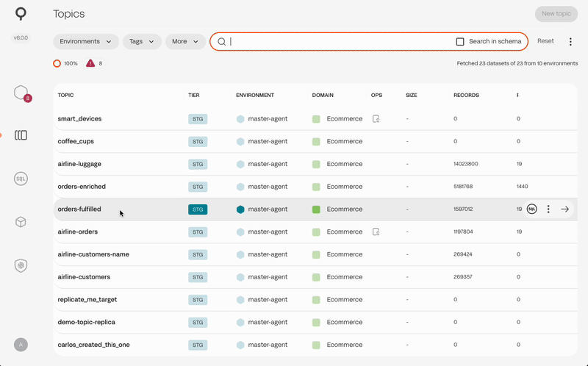588x366 pixels.
Task: Click the Topics explore sidebar icon
Action: coord(21,135)
